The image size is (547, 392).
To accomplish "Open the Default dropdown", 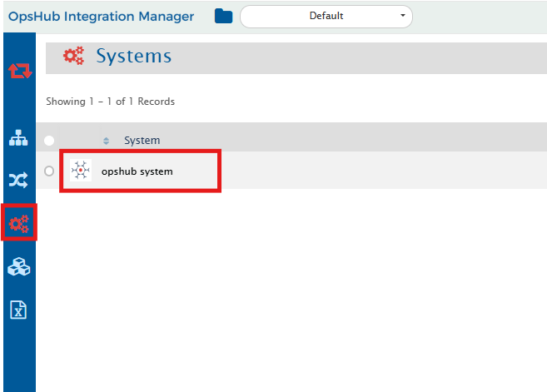I will coord(326,16).
